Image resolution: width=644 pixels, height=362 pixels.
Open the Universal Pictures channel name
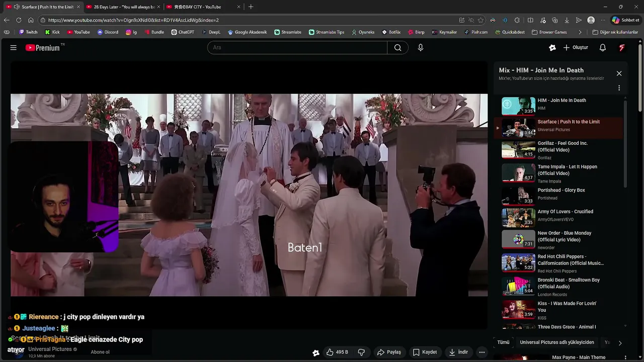[50, 349]
